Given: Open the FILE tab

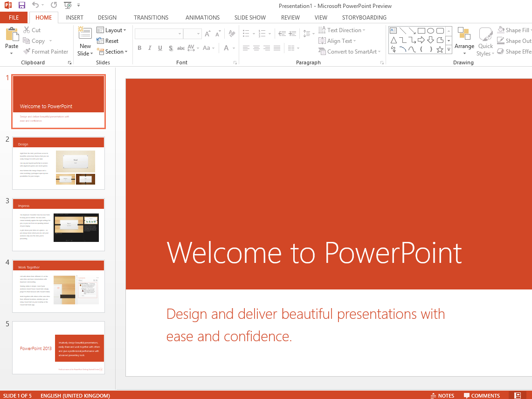Looking at the screenshot, I should tap(14, 17).
